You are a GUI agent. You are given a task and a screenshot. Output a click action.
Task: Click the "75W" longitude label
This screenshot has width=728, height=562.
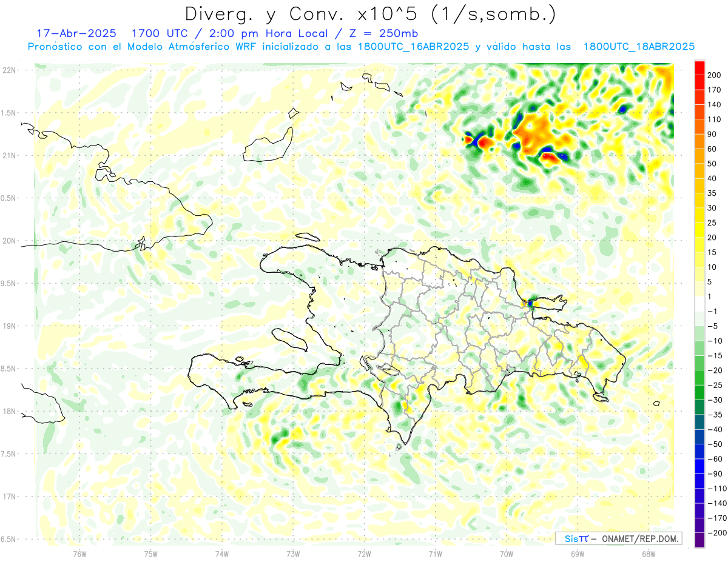(x=151, y=554)
